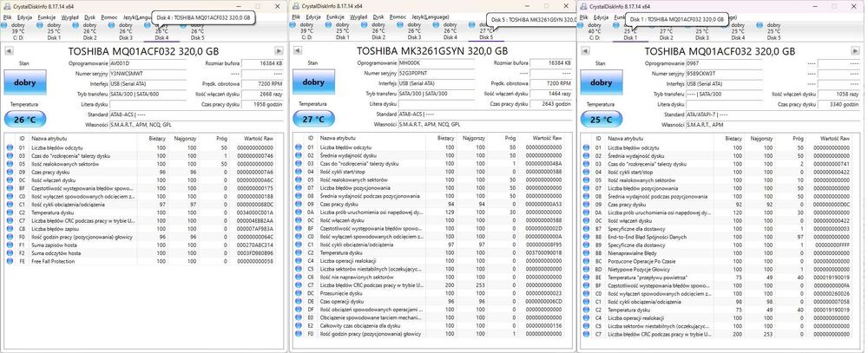The image size is (868, 353).
Task: Click status icon of Przesunięcie dysku row
Action: (299, 293)
